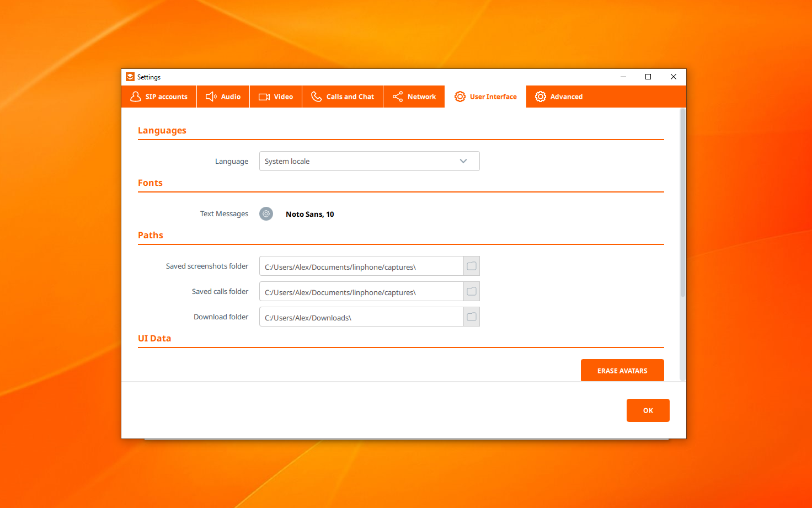
Task: Expand the Language dropdown arrow
Action: coord(463,161)
